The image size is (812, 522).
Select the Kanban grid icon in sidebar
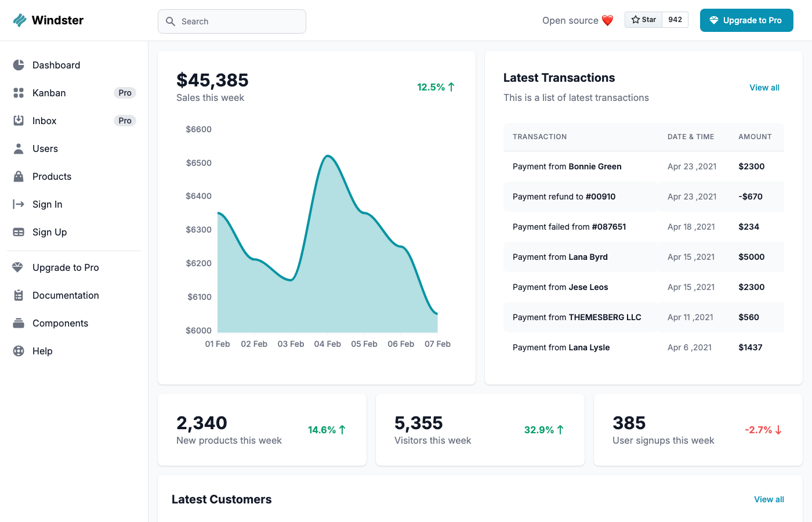pos(19,93)
